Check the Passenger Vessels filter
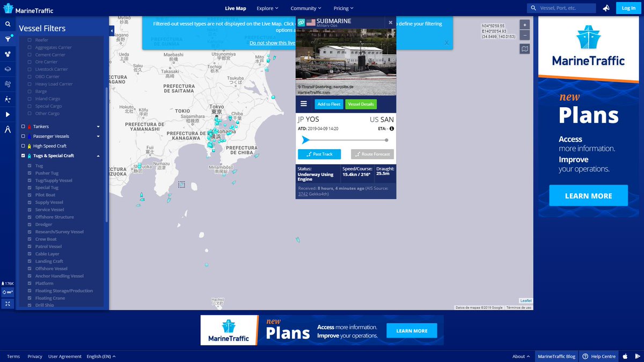This screenshot has height=362, width=644. point(23,136)
